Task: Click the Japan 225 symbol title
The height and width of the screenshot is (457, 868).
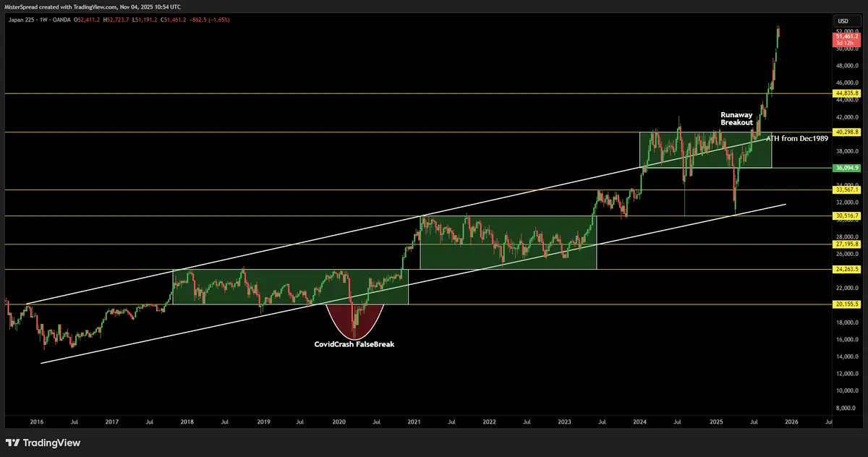Action: [22, 20]
